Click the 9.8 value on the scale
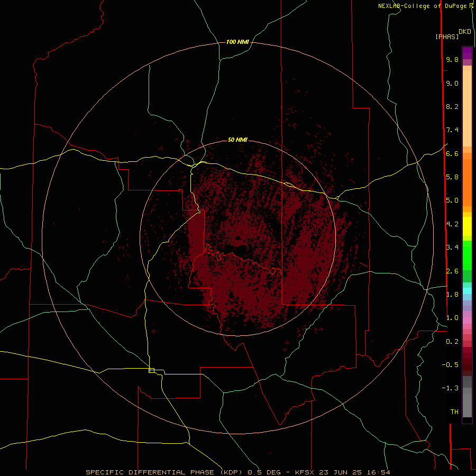 pos(452,59)
